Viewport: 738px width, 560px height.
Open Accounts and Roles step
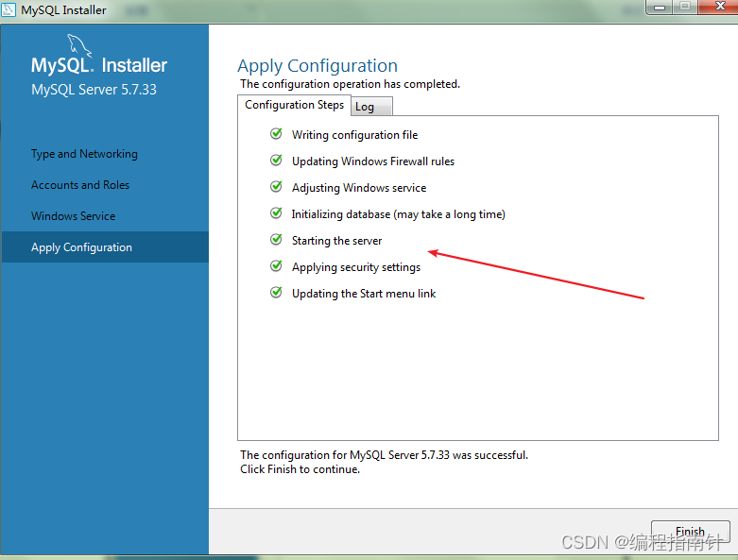pyautogui.click(x=80, y=185)
